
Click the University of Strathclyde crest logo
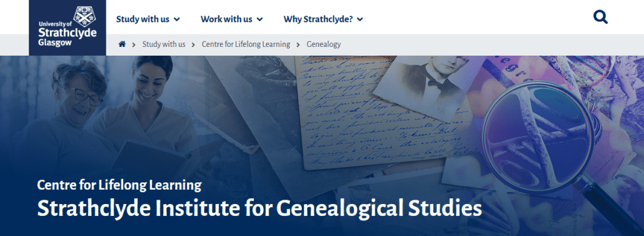tap(68, 28)
